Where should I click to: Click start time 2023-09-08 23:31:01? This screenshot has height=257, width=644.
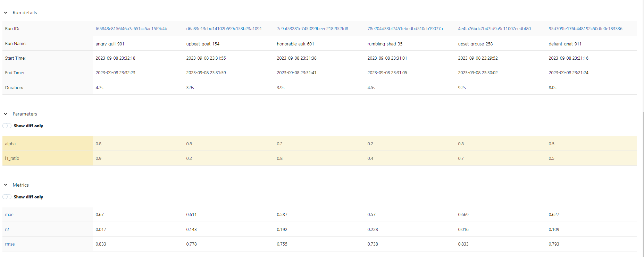[x=387, y=58]
